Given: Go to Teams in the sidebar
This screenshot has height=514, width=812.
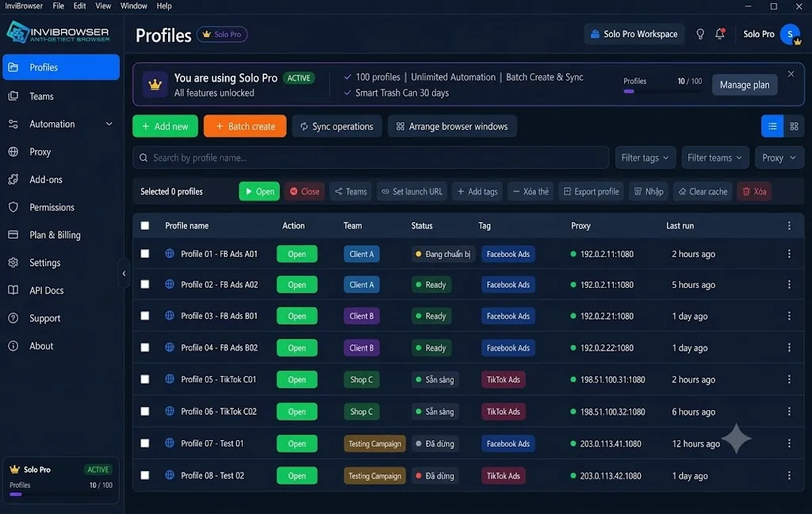Looking at the screenshot, I should (60, 97).
